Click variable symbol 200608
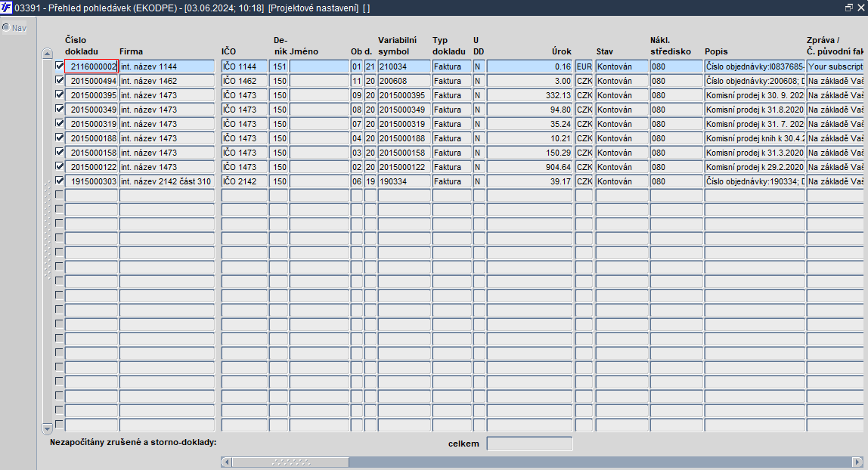The height and width of the screenshot is (470, 868). [404, 81]
